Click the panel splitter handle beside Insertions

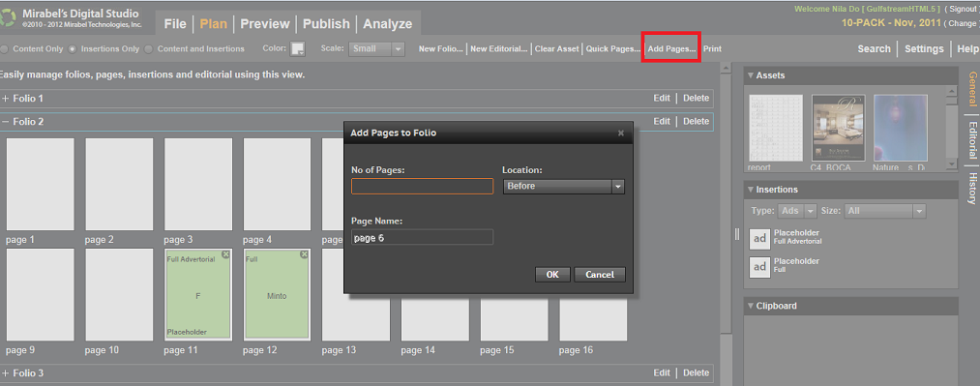[737, 233]
